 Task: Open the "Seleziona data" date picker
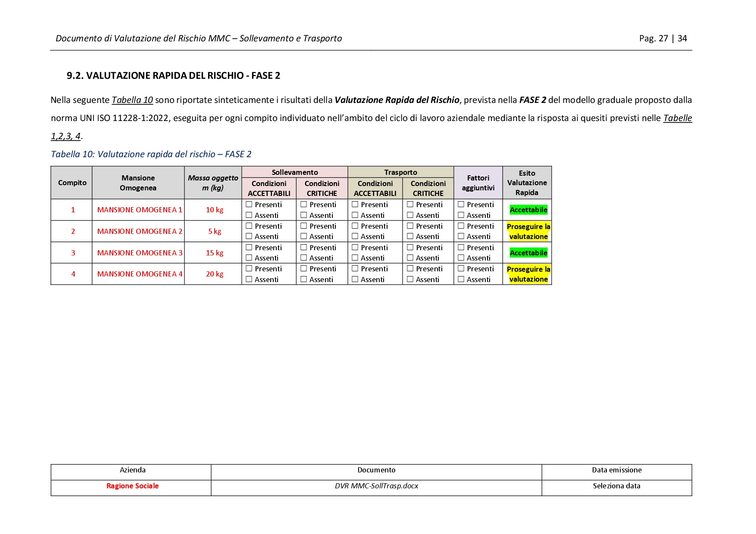point(616,486)
